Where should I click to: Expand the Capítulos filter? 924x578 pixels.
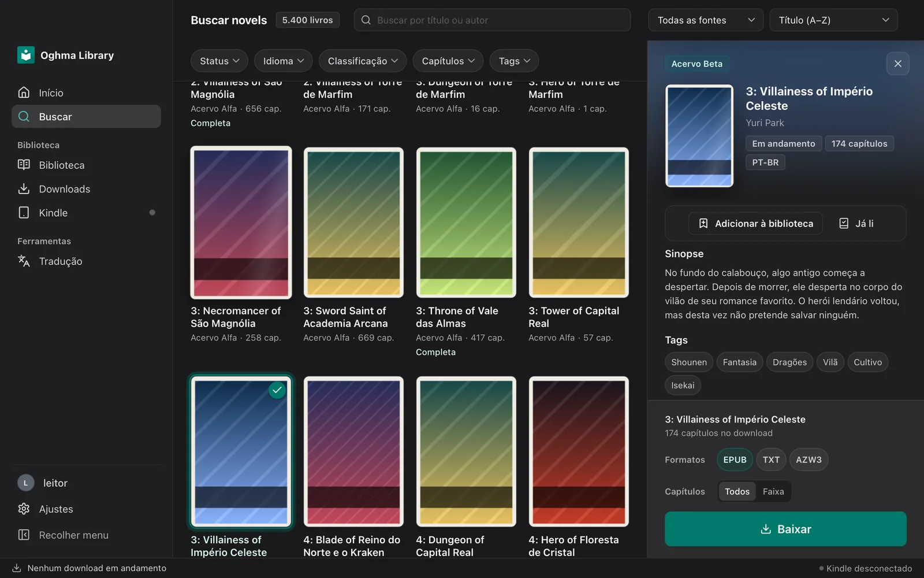click(448, 61)
